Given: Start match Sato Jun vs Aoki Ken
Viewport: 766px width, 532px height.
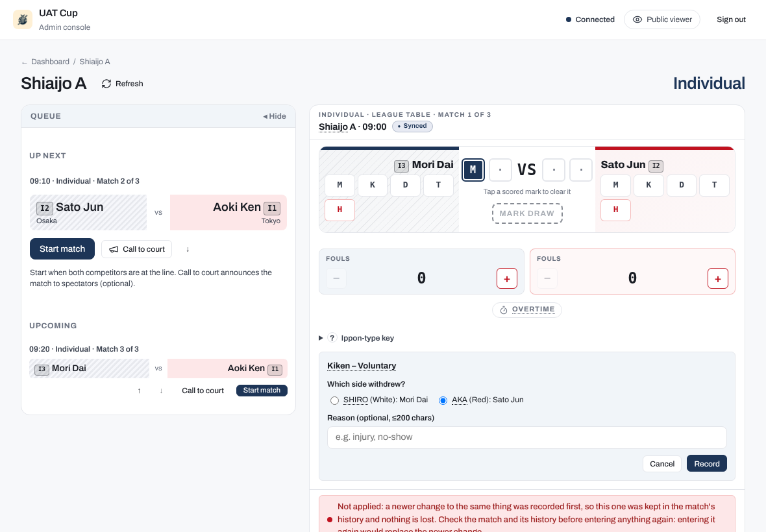Looking at the screenshot, I should click(x=62, y=249).
